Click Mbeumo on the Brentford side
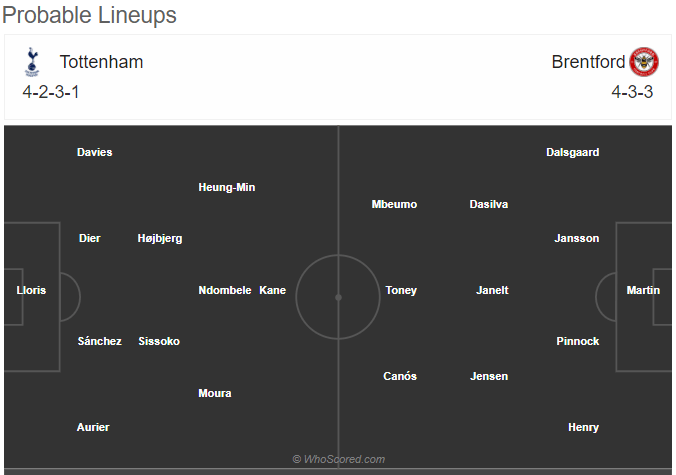Screen dimensions: 676x475 pos(394,204)
